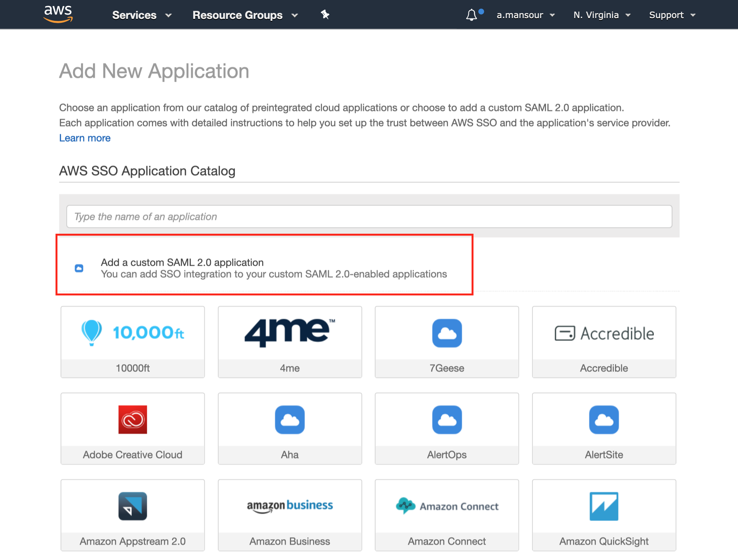
Task: Select the Aha label
Action: click(290, 455)
